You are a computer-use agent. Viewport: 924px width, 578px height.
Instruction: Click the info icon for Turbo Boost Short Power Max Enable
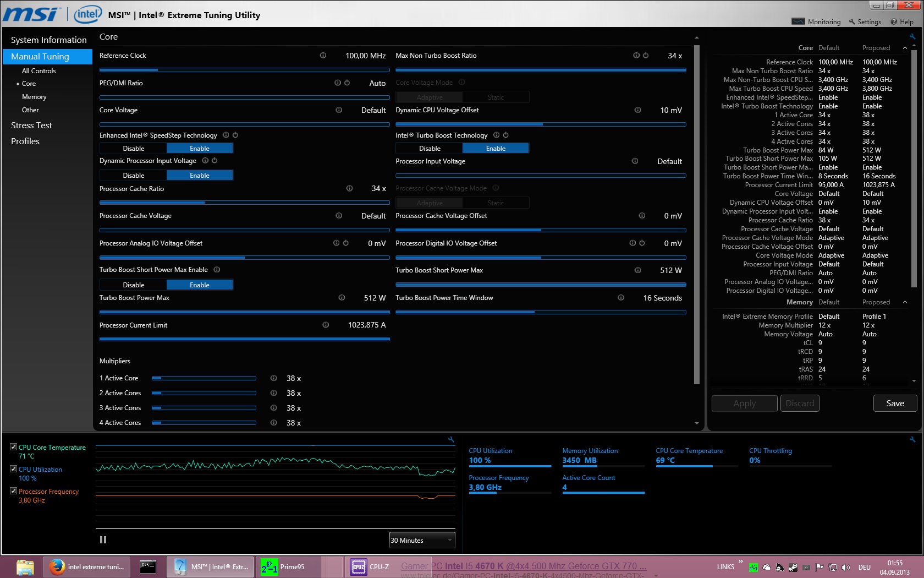(217, 269)
